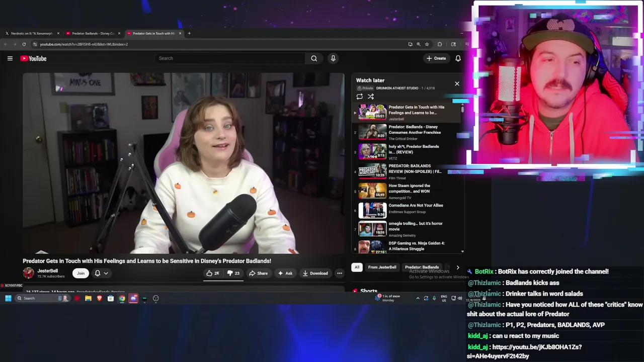
Task: Open Brave browser from taskbar
Action: (99, 298)
